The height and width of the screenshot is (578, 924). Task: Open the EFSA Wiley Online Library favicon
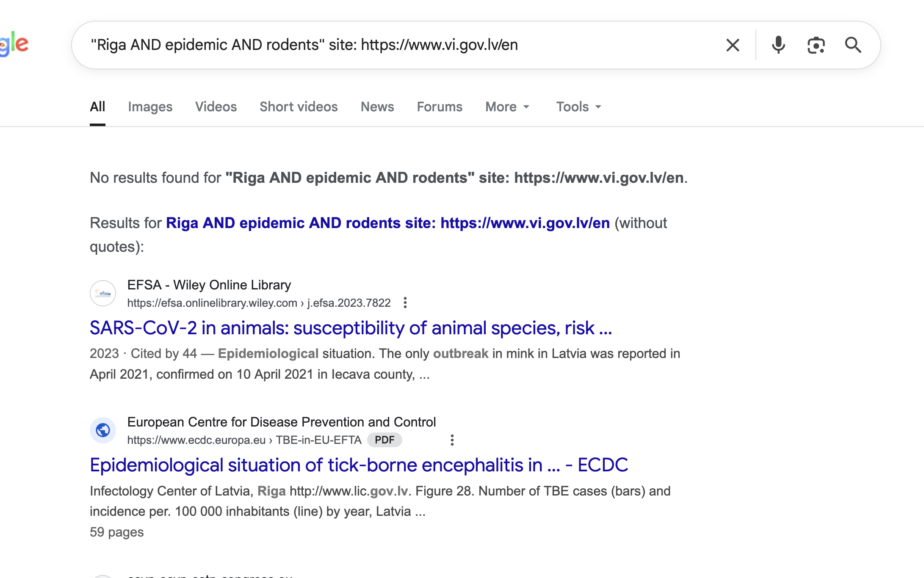(103, 293)
